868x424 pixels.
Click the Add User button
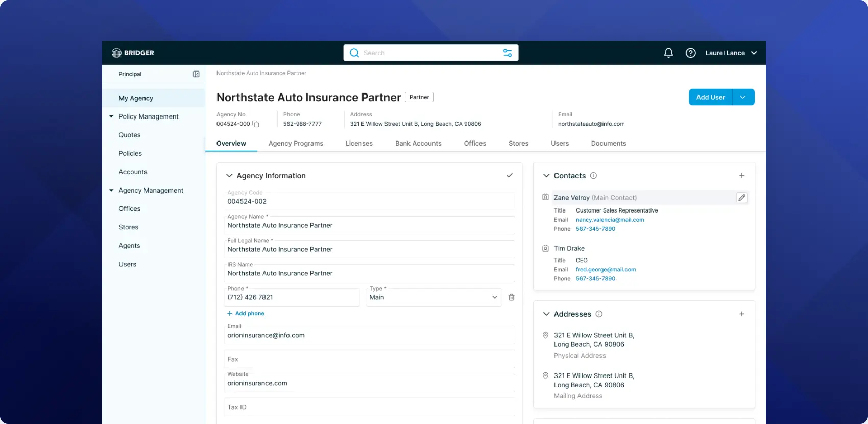coord(710,97)
